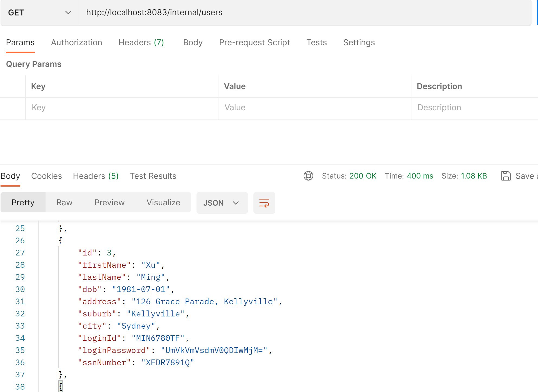
Task: Go to the Tests tab
Action: 317,43
